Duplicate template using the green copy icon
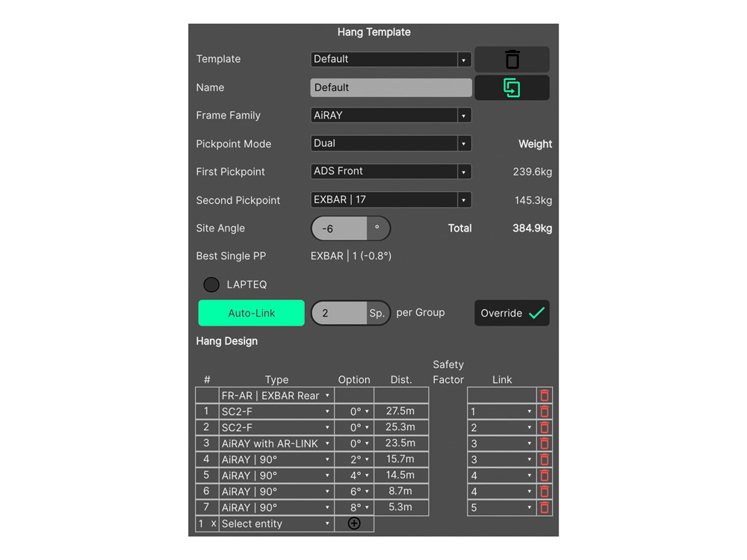Image resolution: width=747 pixels, height=560 pixels. (x=512, y=87)
